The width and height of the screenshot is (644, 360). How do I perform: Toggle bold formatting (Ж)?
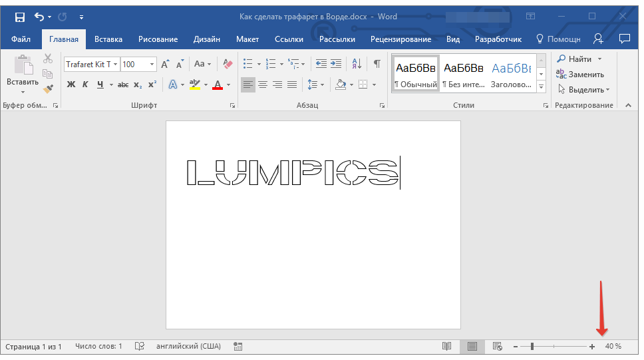pos(71,85)
